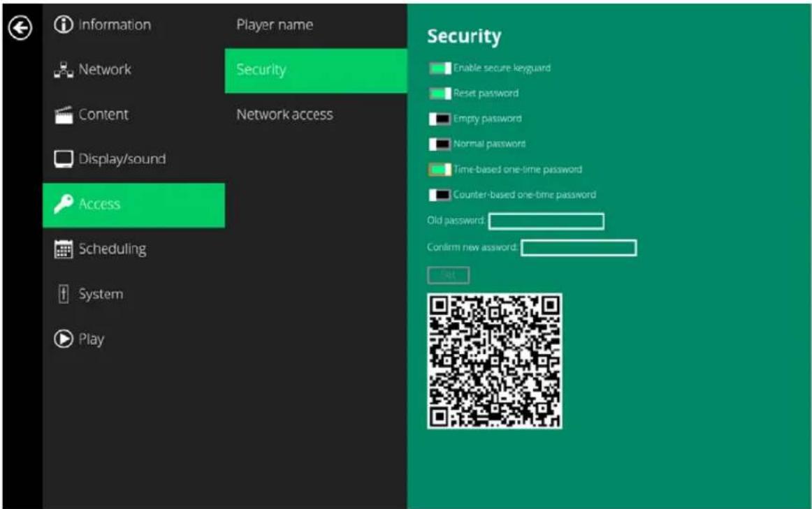Image resolution: width=812 pixels, height=509 pixels.
Task: Open the Network access submenu
Action: 285,115
